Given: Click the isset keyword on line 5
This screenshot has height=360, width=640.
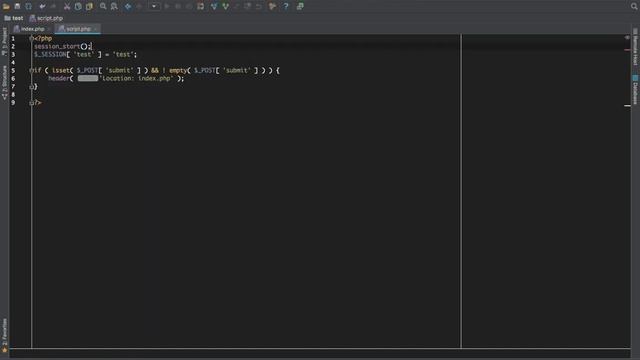Looking at the screenshot, I should [60, 71].
